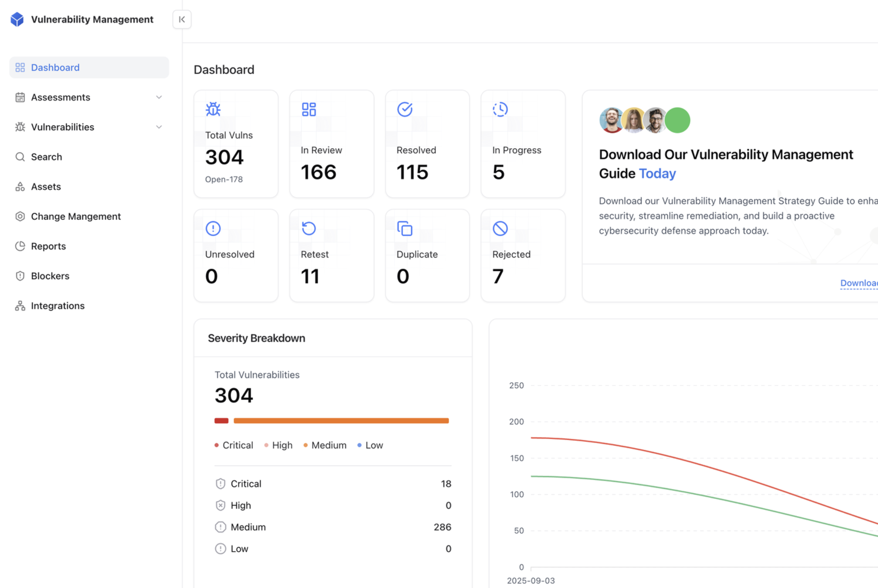Image resolution: width=878 pixels, height=588 pixels.
Task: Click the avatar of man with glasses
Action: coord(655,120)
